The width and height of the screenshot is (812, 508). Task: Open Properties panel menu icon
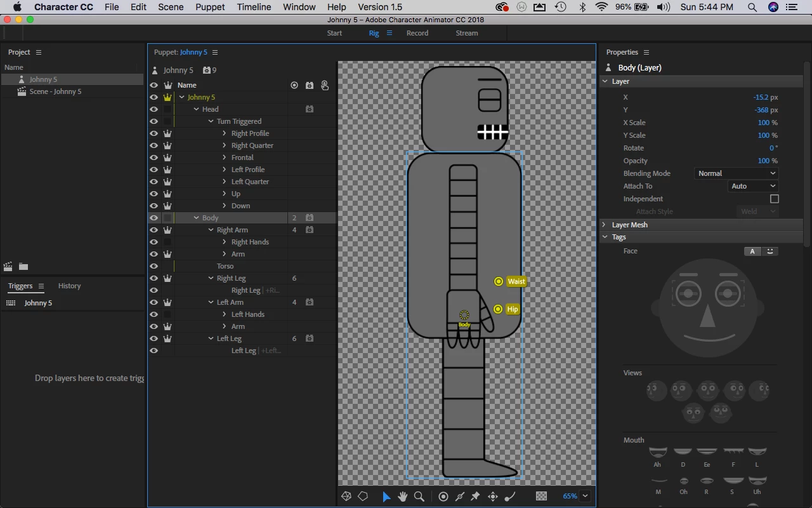[646, 52]
